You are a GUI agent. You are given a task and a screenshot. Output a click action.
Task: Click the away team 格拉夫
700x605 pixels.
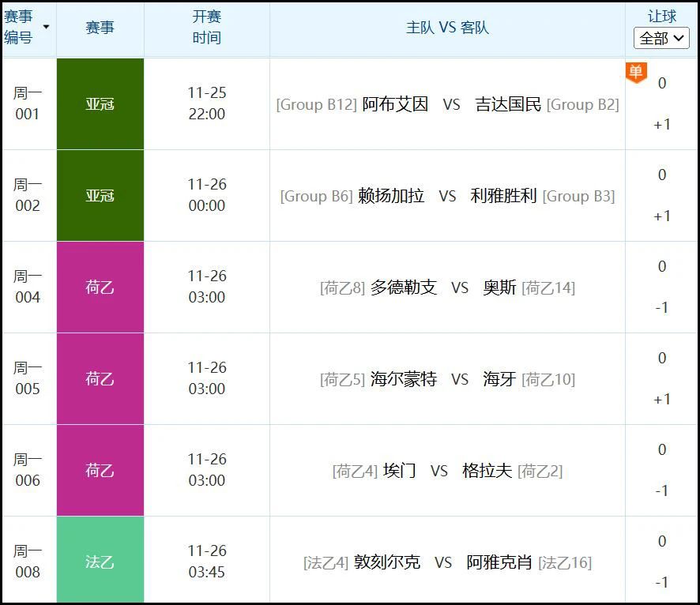pyautogui.click(x=487, y=471)
